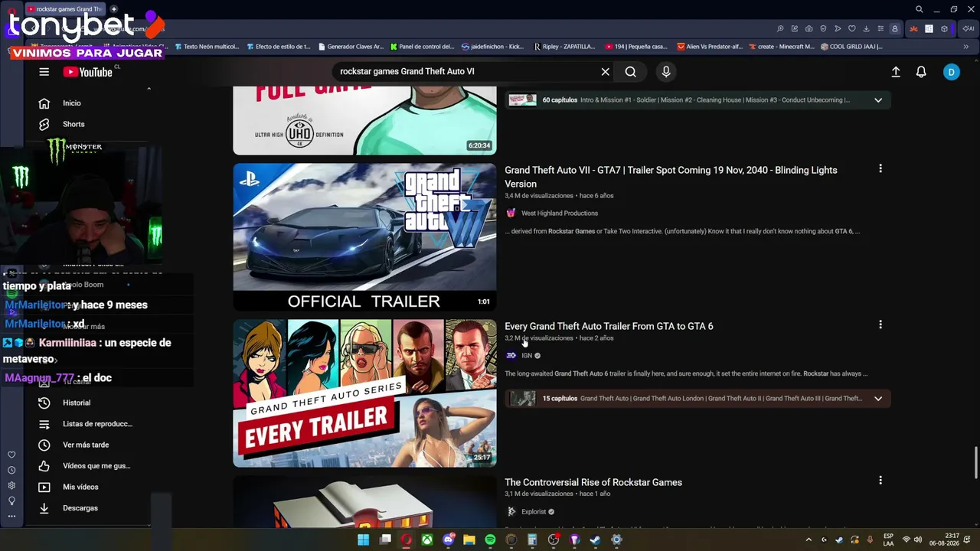Visit the West Highland Productions channel

click(560, 214)
